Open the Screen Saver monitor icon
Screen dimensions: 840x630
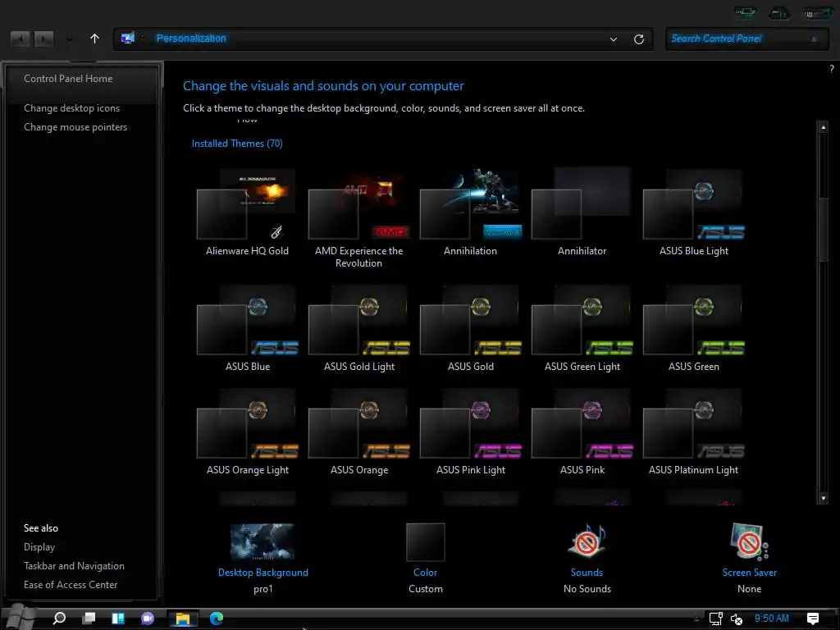pos(749,541)
